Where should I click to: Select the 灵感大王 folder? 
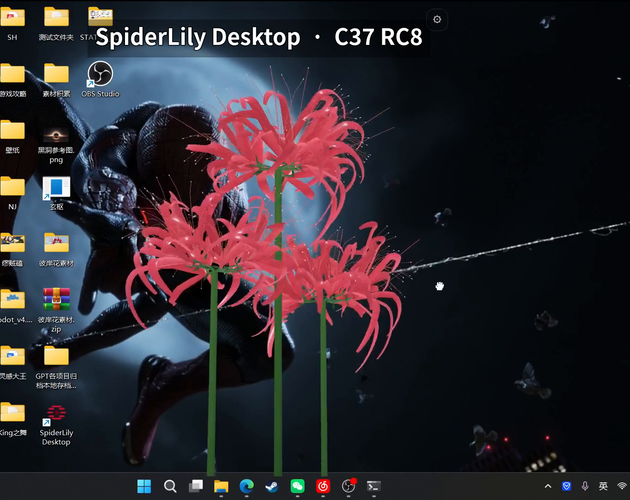pos(13,363)
